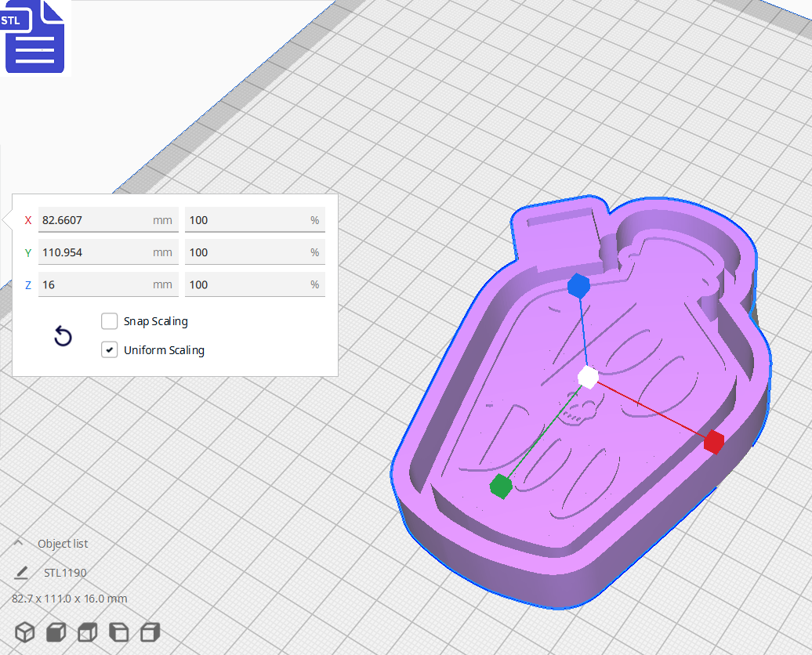Click the Z dimension field showing 16
This screenshot has width=812, height=655.
(107, 284)
